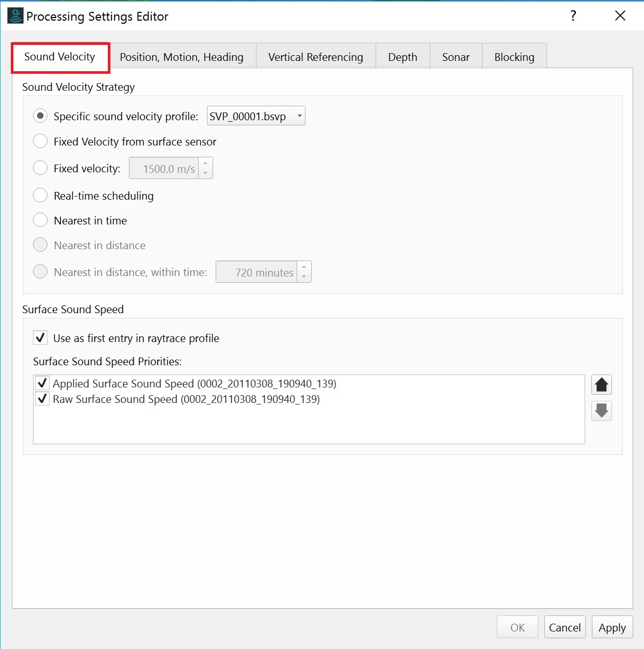Image resolution: width=644 pixels, height=649 pixels.
Task: Uncheck Raw Surface Sound Speed priority
Action: (42, 399)
